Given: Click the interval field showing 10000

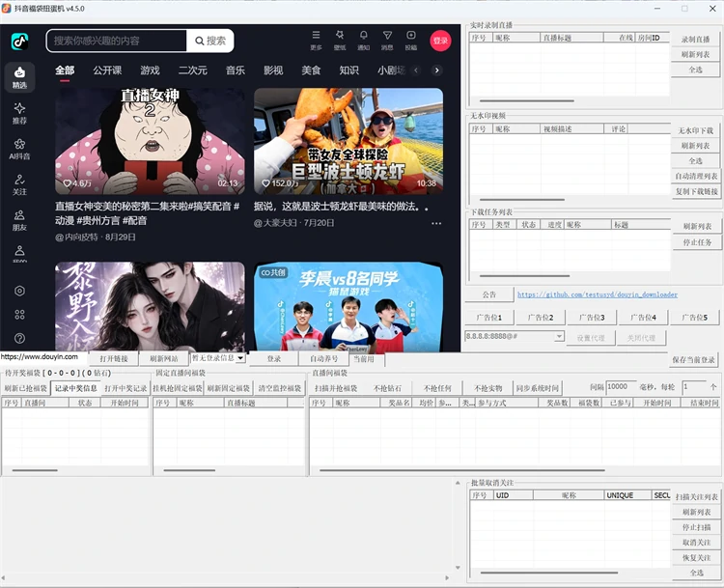Looking at the screenshot, I should 622,387.
